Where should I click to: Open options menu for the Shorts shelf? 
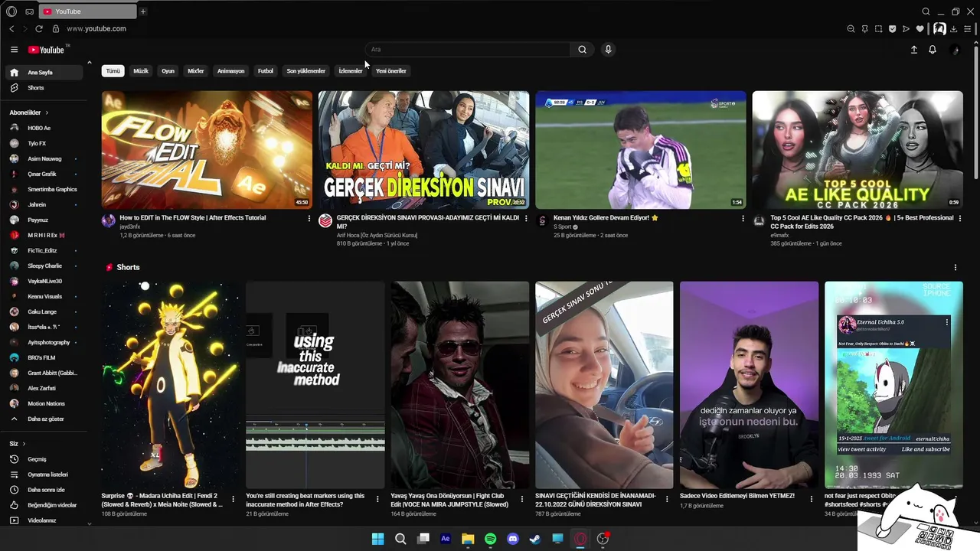click(x=955, y=267)
